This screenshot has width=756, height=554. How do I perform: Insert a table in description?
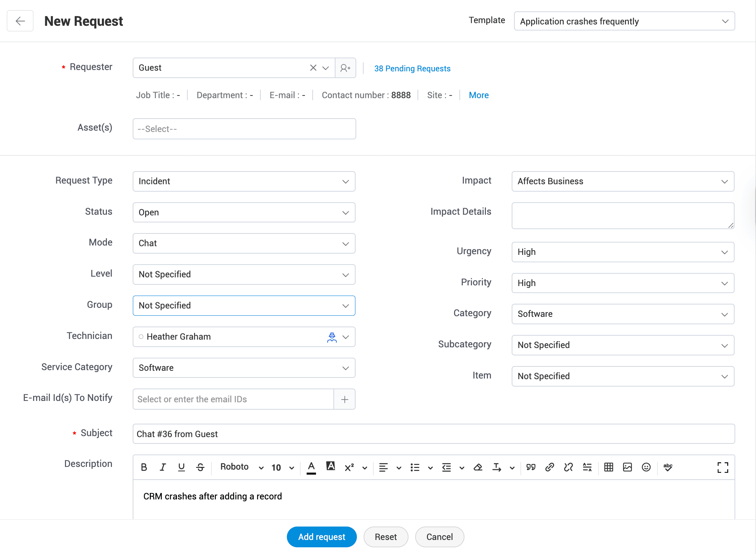click(608, 467)
